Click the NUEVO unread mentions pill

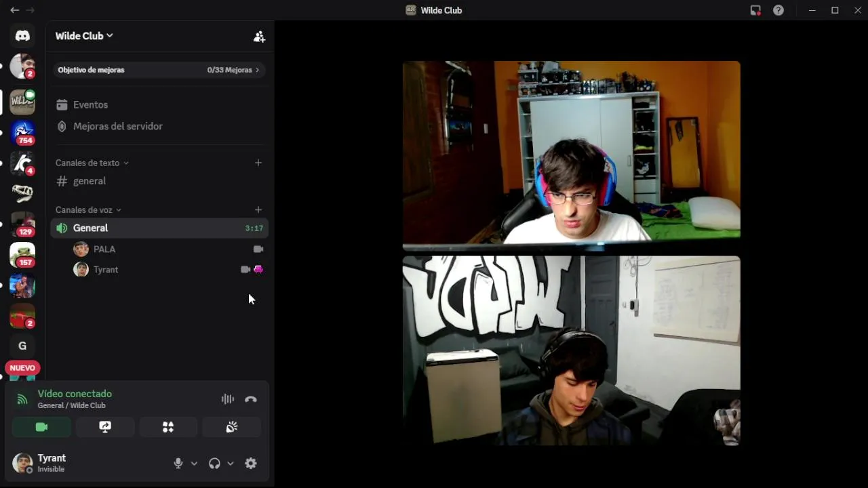(22, 368)
